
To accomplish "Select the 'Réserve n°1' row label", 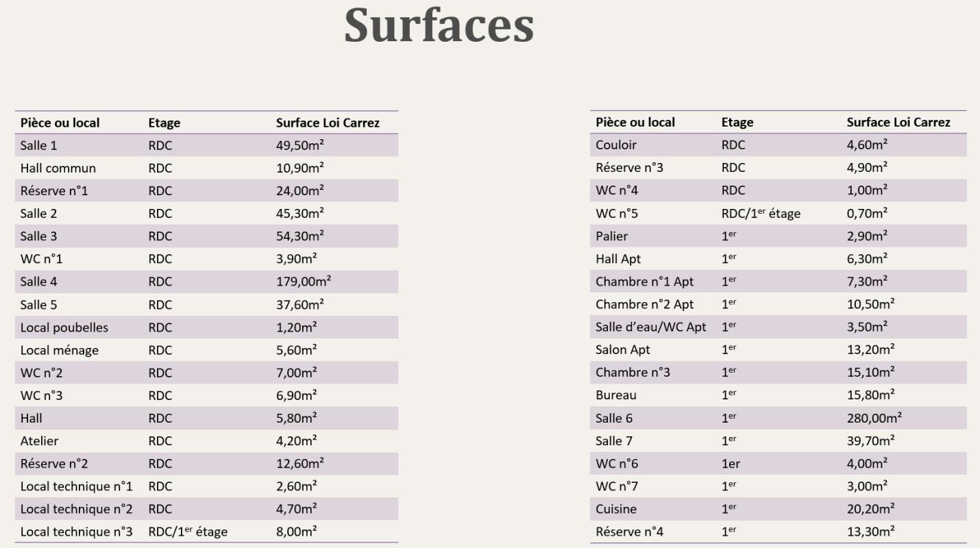I will click(x=54, y=191).
